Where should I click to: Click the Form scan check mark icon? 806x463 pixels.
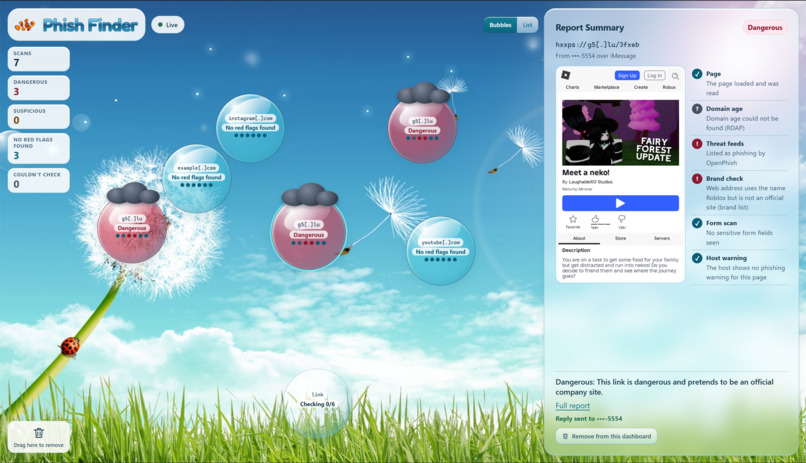(697, 223)
